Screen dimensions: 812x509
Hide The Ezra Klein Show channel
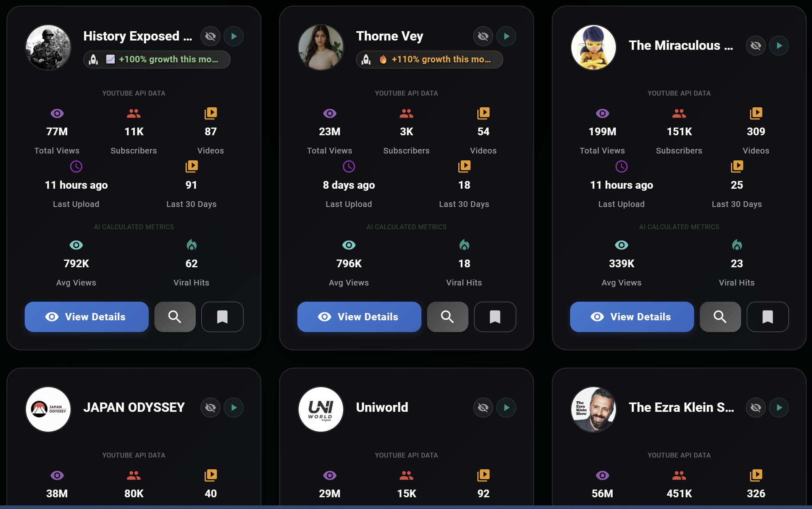(755, 407)
